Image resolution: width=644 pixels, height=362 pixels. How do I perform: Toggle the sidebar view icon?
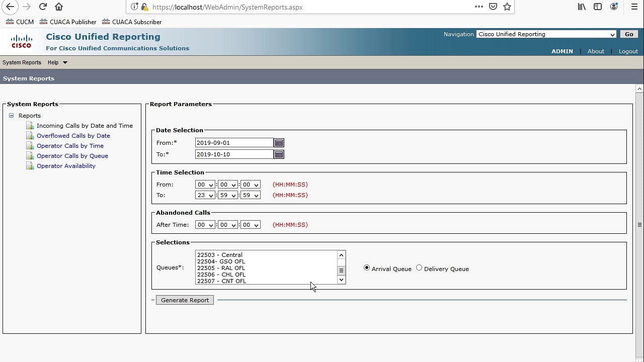tap(598, 7)
